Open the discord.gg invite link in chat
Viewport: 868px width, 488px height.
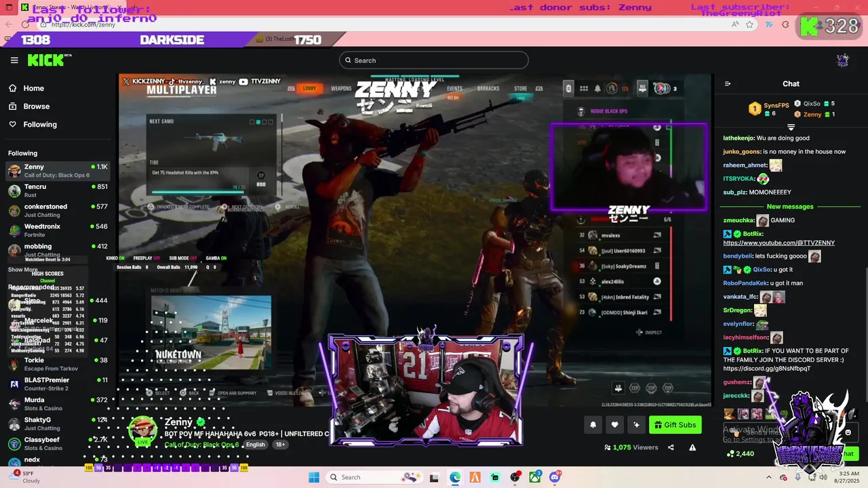[766, 369]
